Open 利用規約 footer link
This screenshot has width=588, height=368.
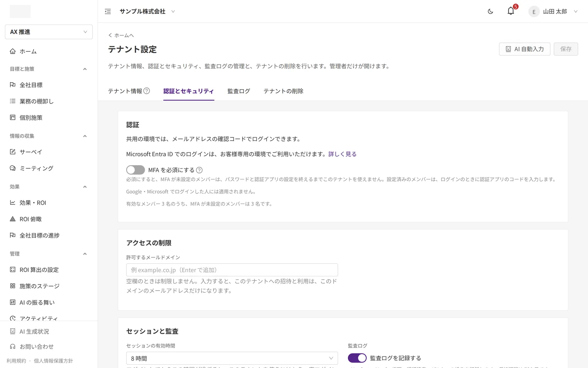(16, 361)
